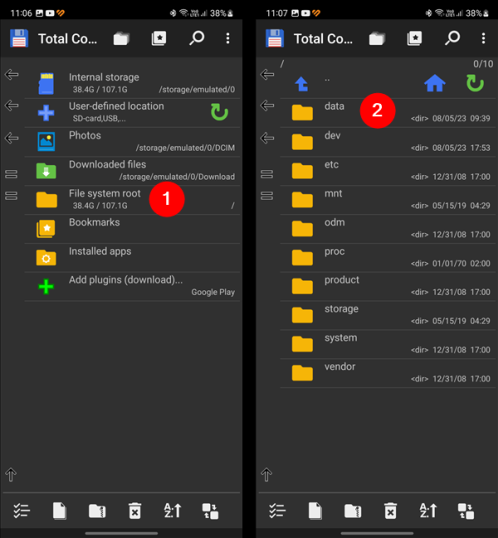This screenshot has width=498, height=538.
Task: Open the dev folder
Action: pos(388,142)
